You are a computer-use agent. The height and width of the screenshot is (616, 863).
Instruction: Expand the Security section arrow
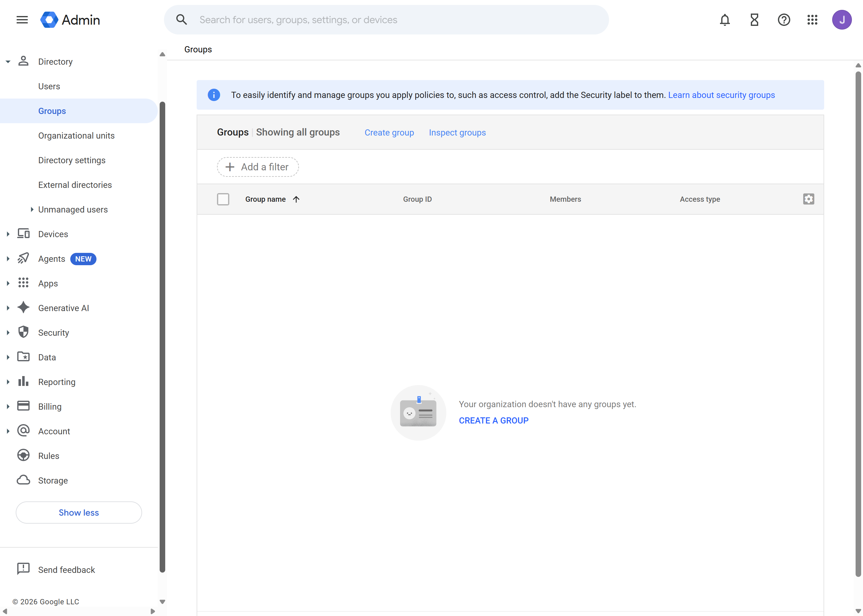(8, 333)
